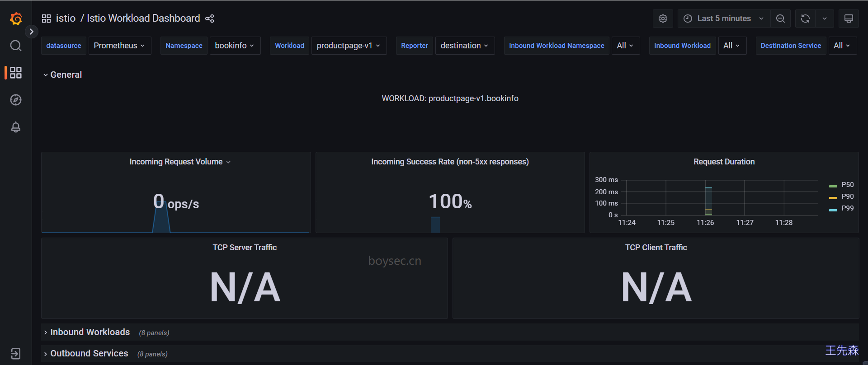Open dashboard settings gear icon

(x=663, y=19)
